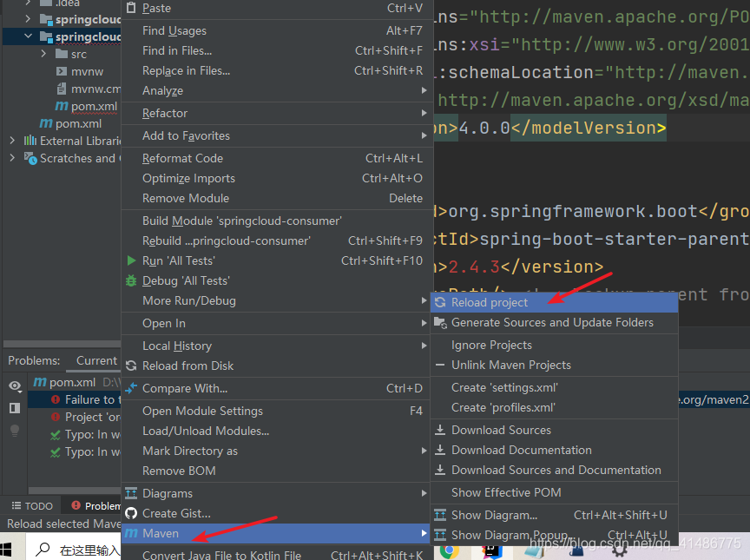Click the red error icon on Failure row
Image resolution: width=750 pixels, height=560 pixels.
(56, 399)
